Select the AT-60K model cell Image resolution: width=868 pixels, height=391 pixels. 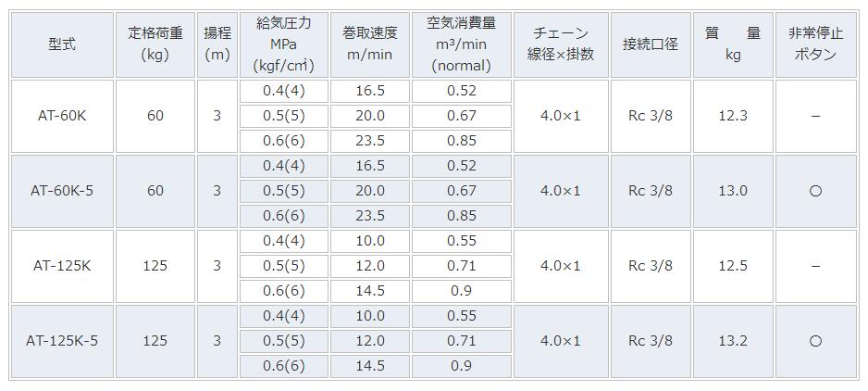point(62,116)
